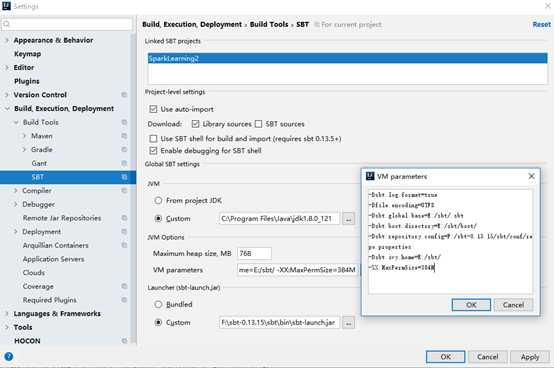Screen dimensions: 554x368
Task: Click the search magnifier icon in settings
Action: click(7, 24)
